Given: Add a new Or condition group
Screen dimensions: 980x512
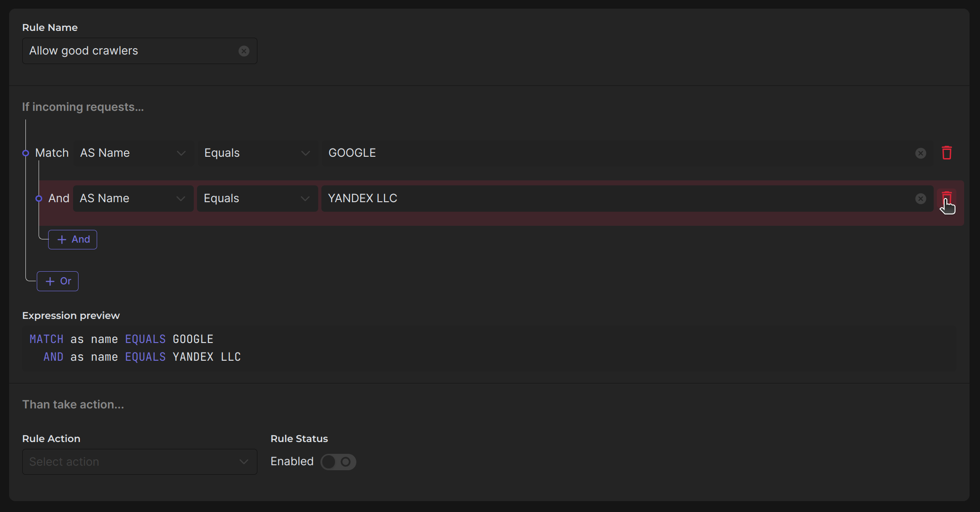Looking at the screenshot, I should tap(58, 281).
